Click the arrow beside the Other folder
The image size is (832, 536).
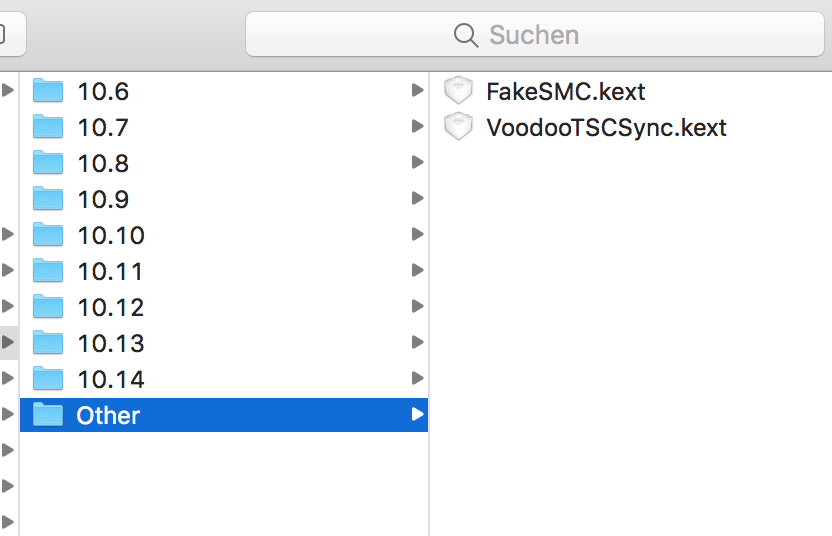pos(417,415)
